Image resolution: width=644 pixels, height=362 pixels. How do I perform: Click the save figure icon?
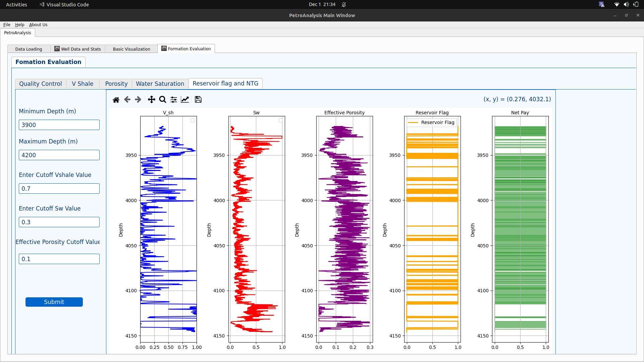click(x=198, y=99)
